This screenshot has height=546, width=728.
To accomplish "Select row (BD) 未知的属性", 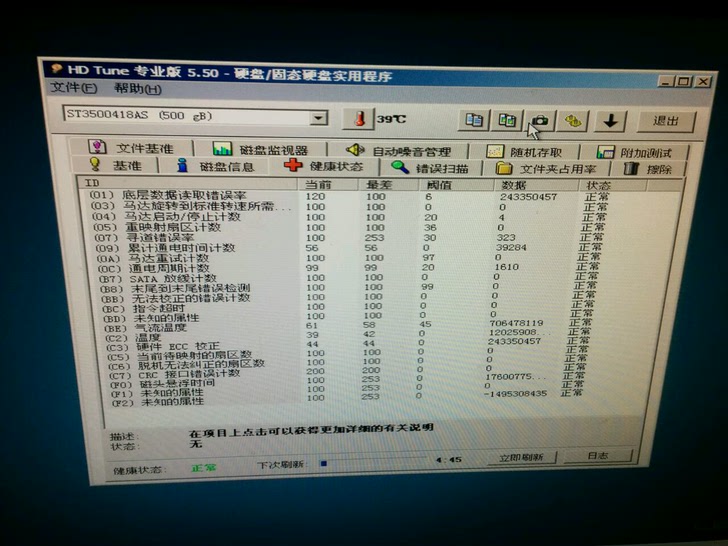I will point(348,317).
